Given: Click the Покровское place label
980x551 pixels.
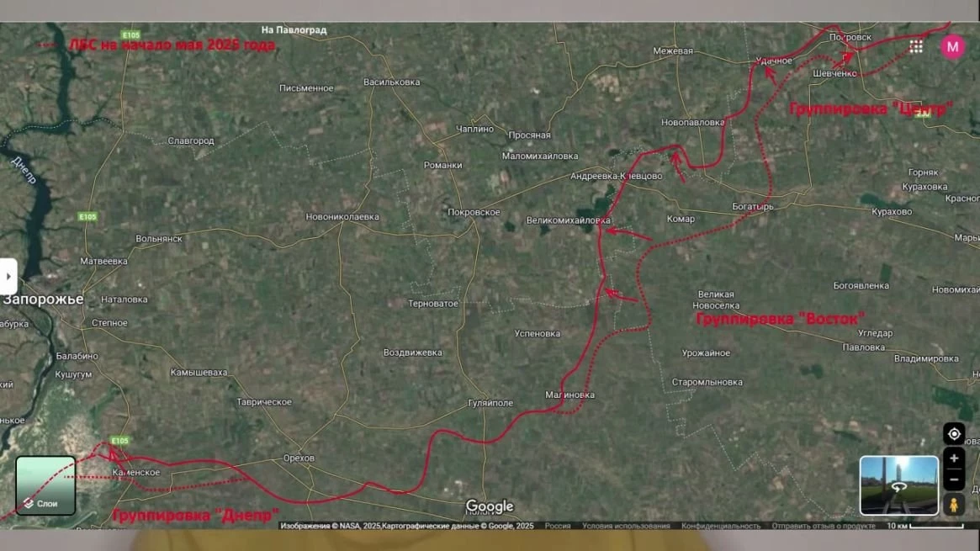Looking at the screenshot, I should [x=474, y=213].
